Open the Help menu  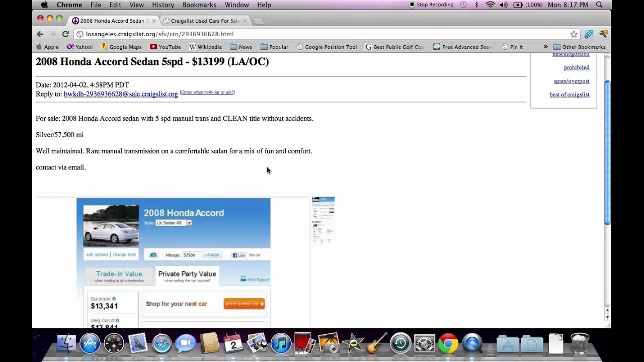coord(264,5)
